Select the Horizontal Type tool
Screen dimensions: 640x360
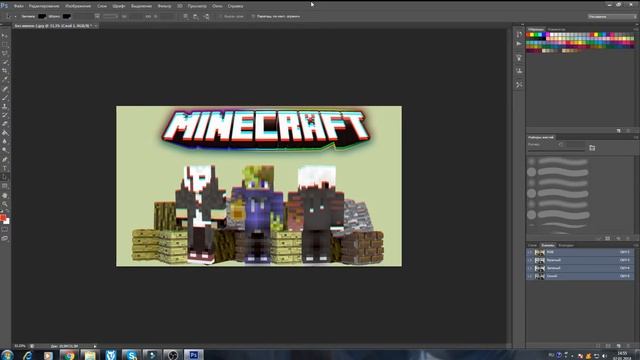(x=4, y=168)
